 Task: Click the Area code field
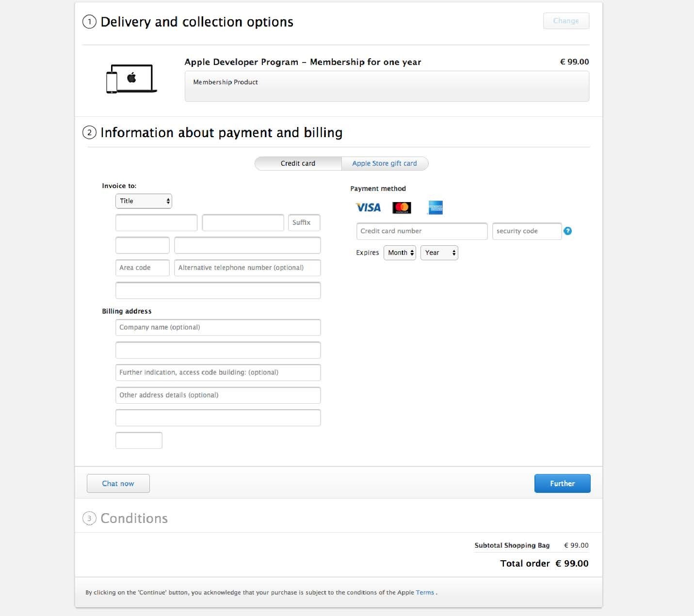[x=142, y=268]
